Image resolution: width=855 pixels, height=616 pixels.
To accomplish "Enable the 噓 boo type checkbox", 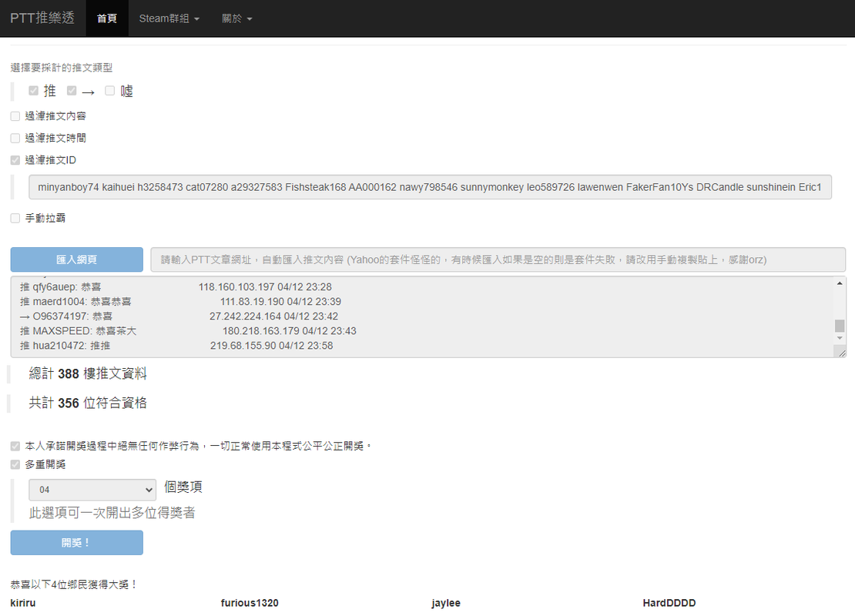I will point(109,91).
